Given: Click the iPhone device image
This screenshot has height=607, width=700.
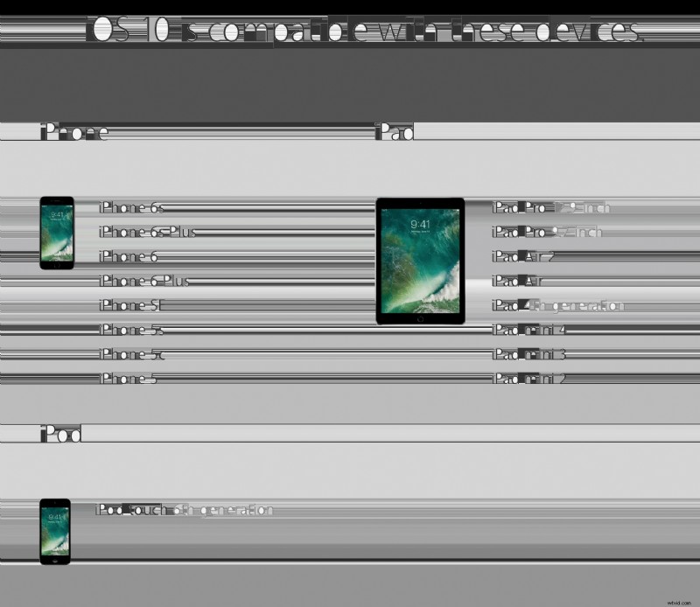Looking at the screenshot, I should click(x=57, y=233).
